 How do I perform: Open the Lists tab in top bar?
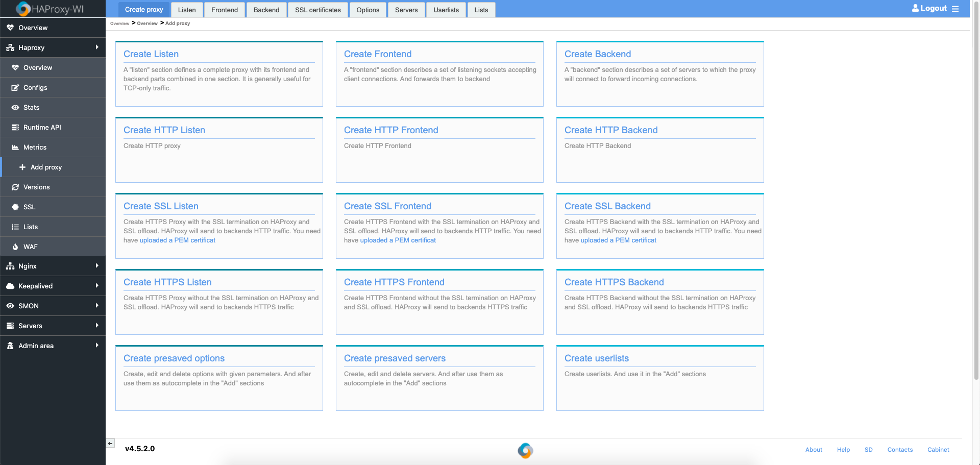coord(481,10)
